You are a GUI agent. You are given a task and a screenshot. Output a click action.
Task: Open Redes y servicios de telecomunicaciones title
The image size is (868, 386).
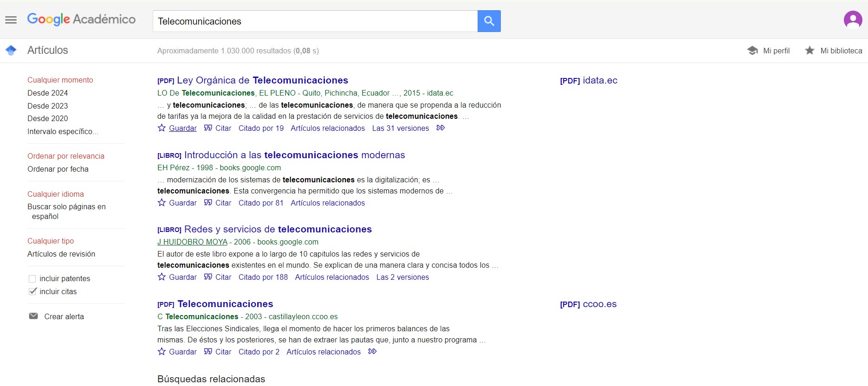coord(278,229)
